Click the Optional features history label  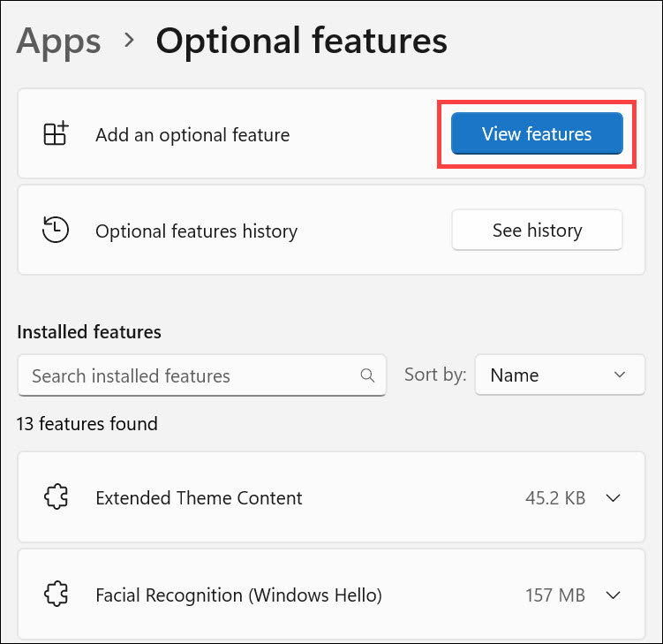point(196,231)
